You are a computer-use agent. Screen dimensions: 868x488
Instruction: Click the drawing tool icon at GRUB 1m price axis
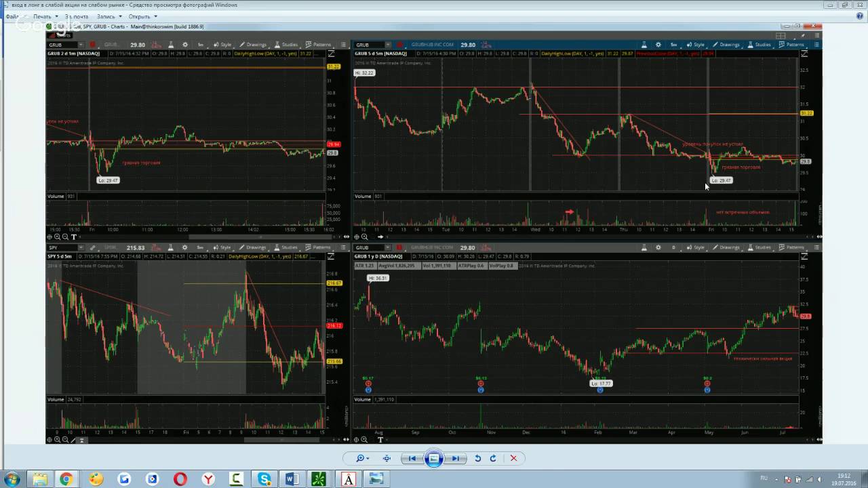[x=331, y=54]
